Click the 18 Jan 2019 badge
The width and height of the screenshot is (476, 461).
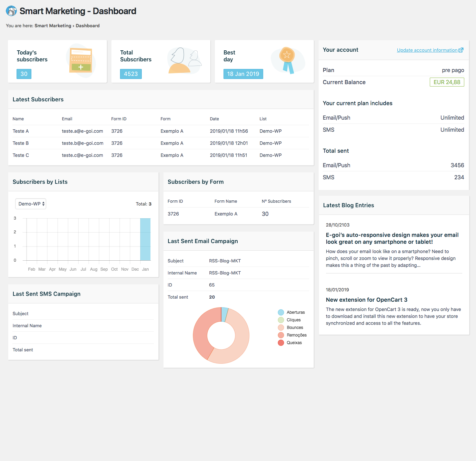[x=243, y=74]
